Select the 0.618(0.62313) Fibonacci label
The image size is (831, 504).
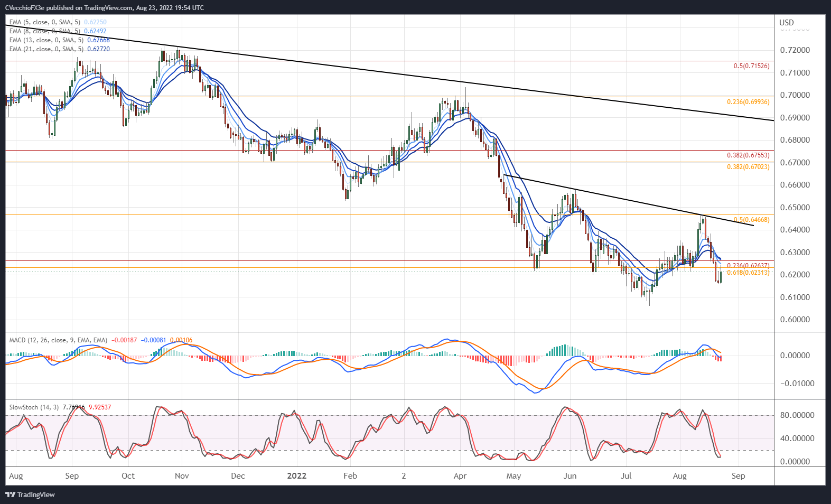click(x=748, y=273)
